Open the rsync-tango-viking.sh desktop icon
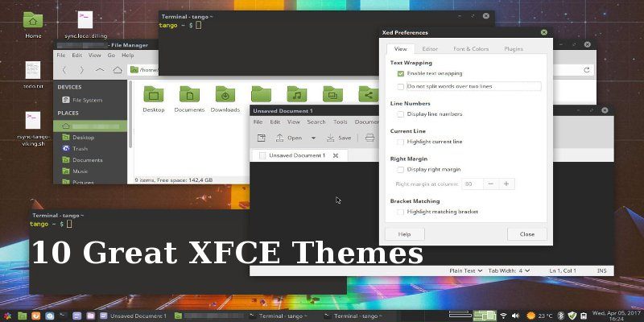644x322 pixels. click(33, 120)
